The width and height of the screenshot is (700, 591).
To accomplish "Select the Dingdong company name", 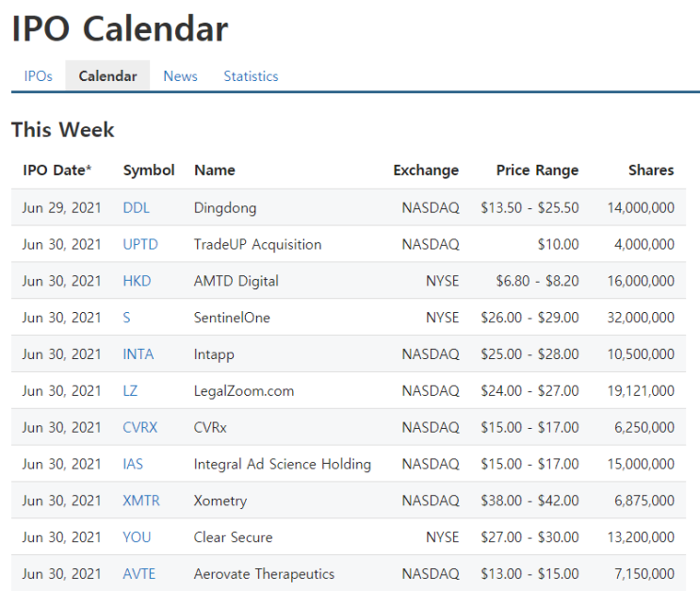I will [x=225, y=207].
